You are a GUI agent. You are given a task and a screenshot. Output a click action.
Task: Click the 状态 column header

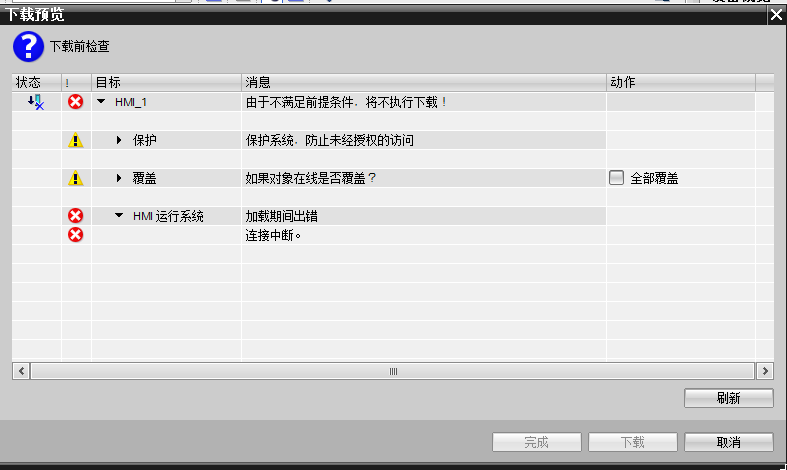37,82
